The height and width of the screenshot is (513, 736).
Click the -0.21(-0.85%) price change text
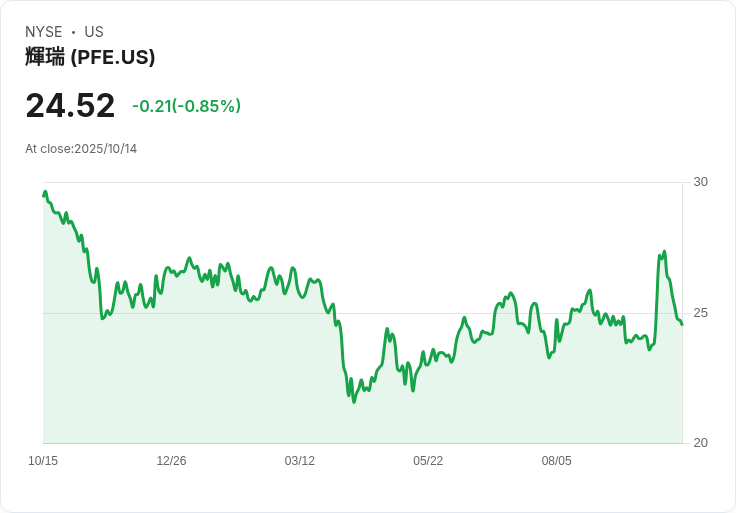186,106
